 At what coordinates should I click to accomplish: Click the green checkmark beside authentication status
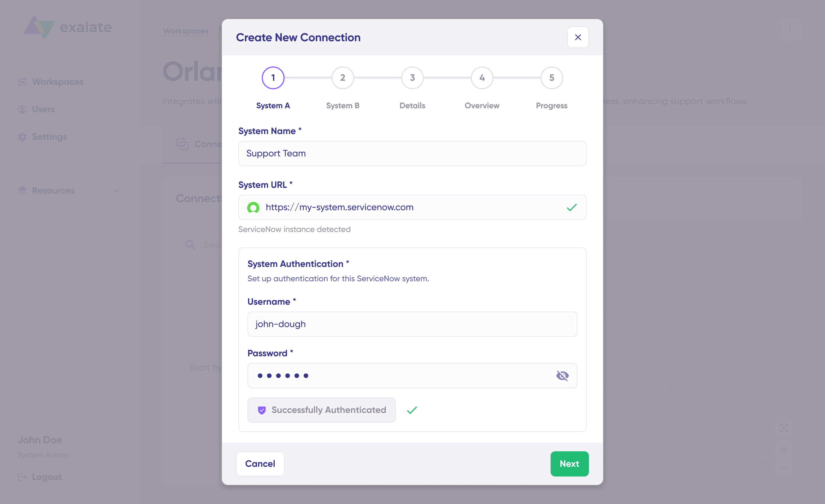(412, 410)
